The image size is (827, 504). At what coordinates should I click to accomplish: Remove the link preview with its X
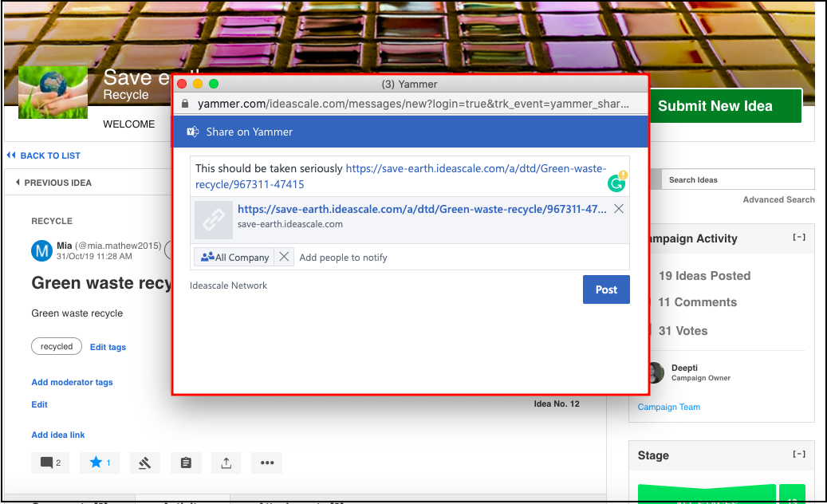point(619,209)
